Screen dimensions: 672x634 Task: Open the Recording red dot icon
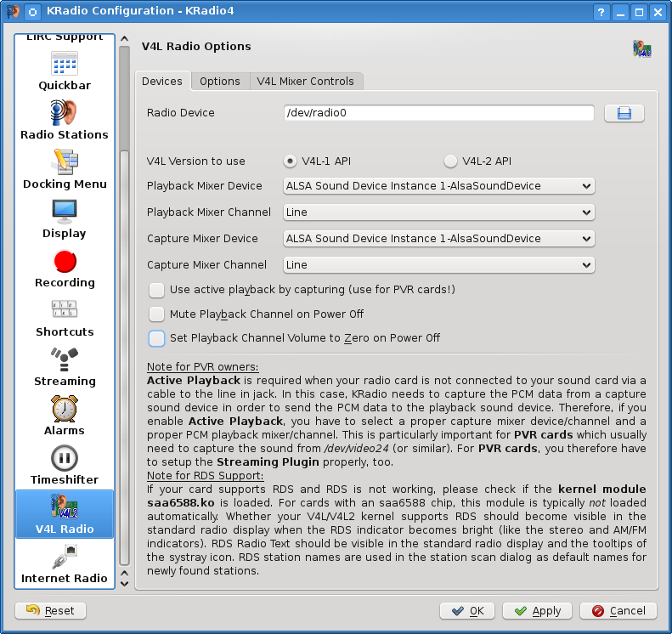click(65, 261)
